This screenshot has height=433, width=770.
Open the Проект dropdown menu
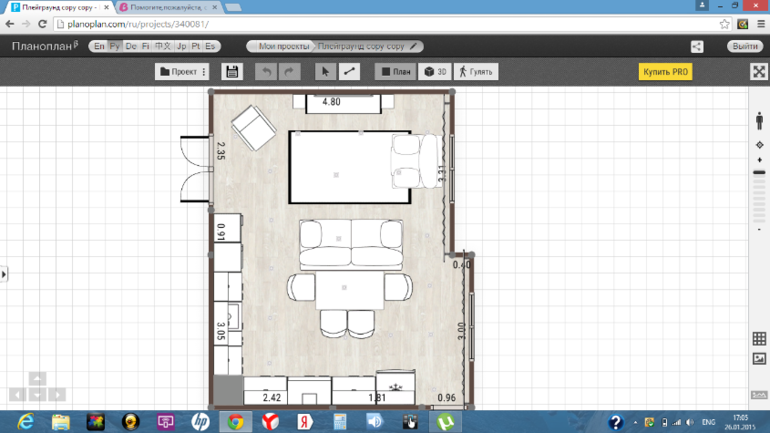(183, 72)
